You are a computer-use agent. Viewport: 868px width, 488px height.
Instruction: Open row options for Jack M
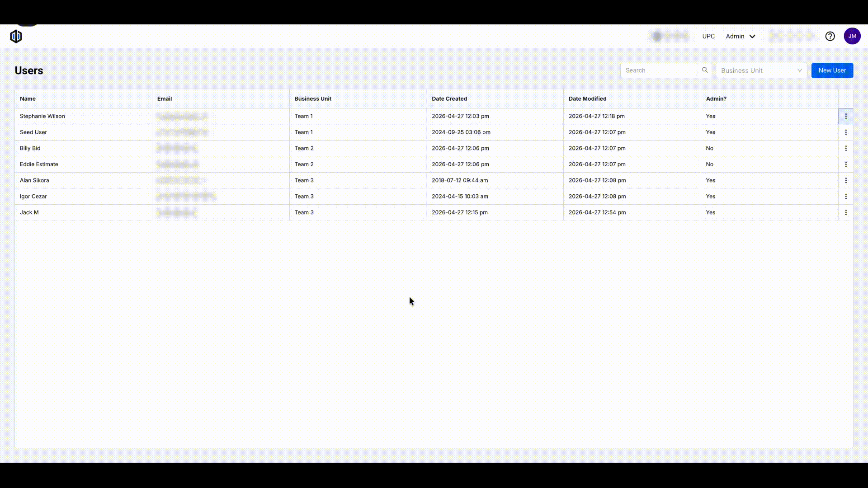click(846, 212)
